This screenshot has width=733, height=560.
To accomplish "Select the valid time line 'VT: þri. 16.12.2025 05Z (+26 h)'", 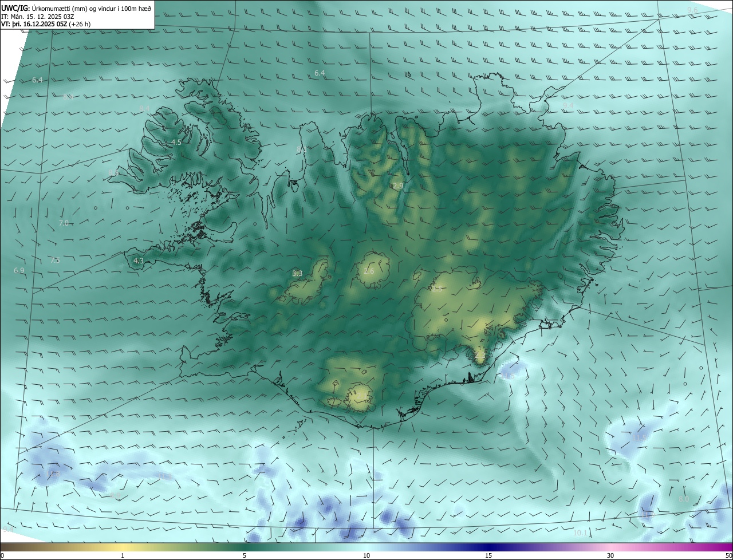I will point(46,24).
